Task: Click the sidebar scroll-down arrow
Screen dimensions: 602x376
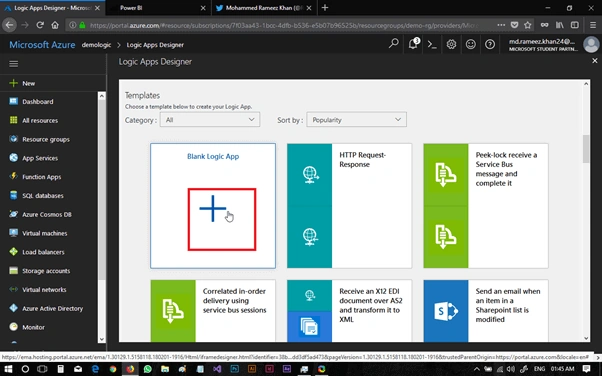Action: (102, 339)
